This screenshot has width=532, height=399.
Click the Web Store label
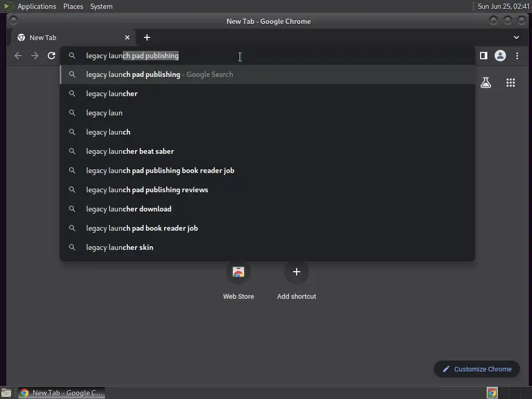pyautogui.click(x=238, y=297)
